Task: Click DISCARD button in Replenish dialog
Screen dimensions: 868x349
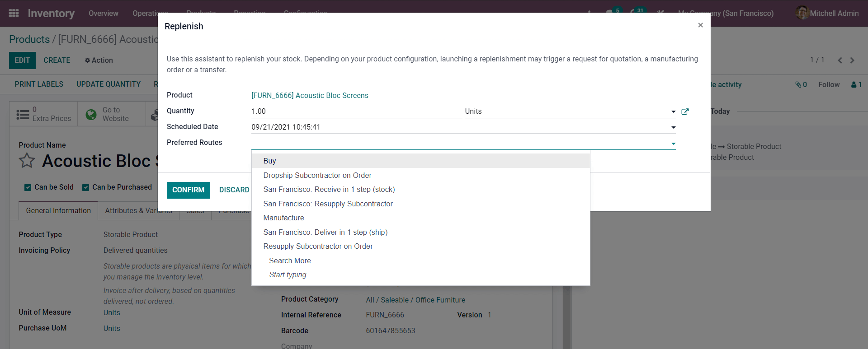Action: [234, 190]
